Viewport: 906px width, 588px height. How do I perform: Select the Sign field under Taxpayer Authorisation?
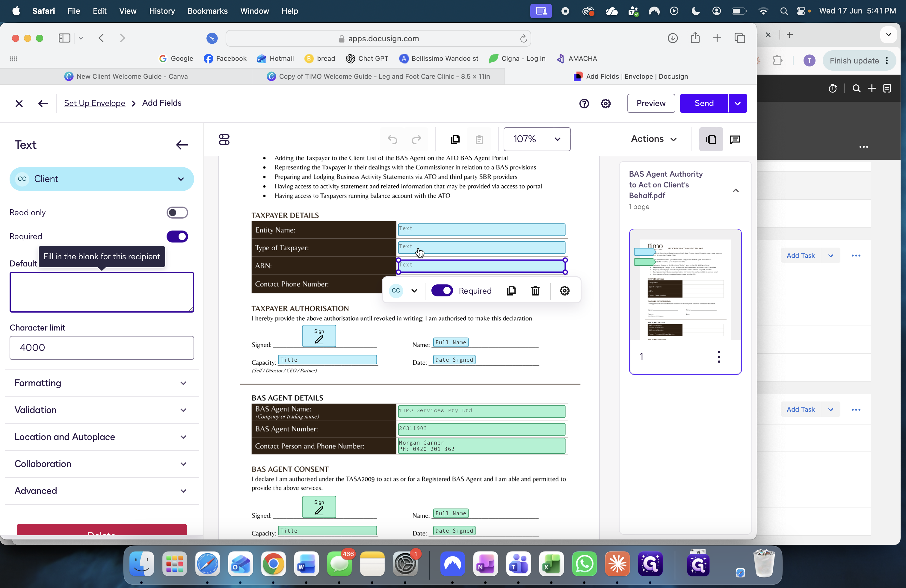click(319, 336)
